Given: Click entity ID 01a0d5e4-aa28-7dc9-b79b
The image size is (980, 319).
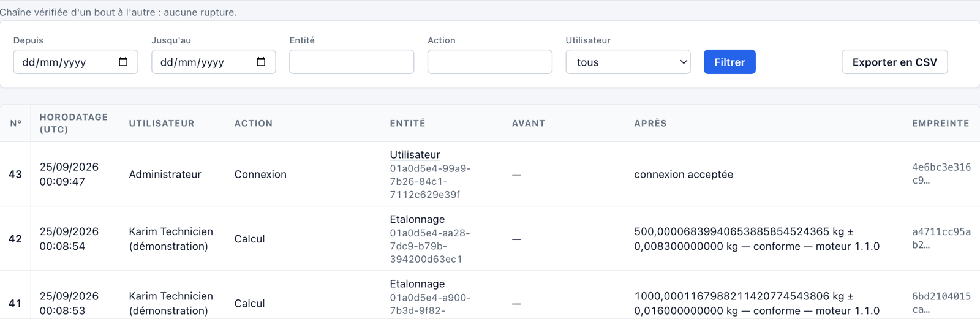Looking at the screenshot, I should (x=430, y=246).
